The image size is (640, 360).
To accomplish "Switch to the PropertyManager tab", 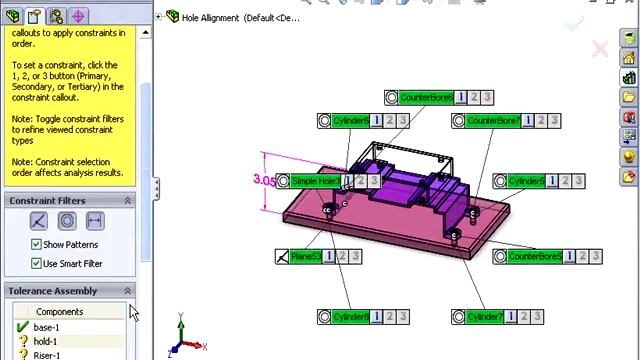I will (35, 16).
